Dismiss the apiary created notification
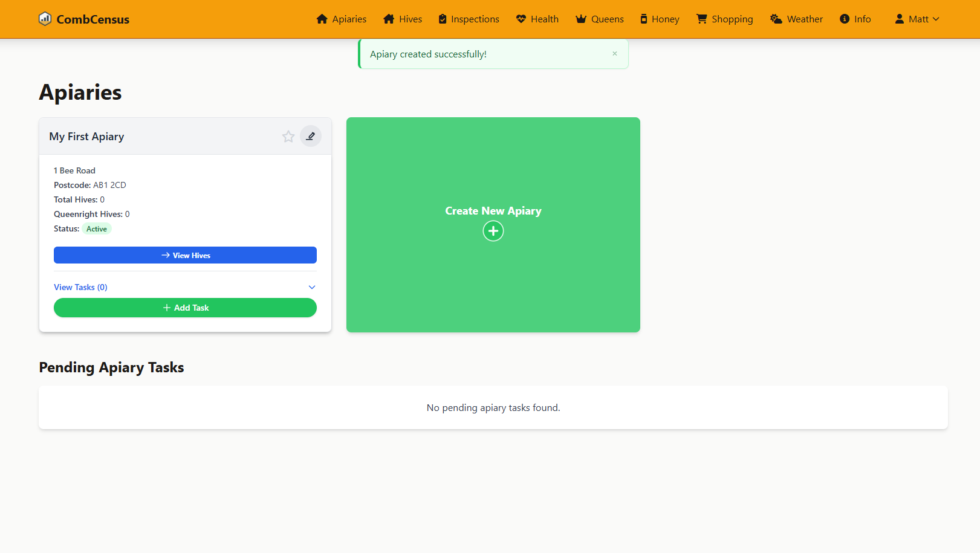Image resolution: width=980 pixels, height=553 pixels. coord(615,53)
